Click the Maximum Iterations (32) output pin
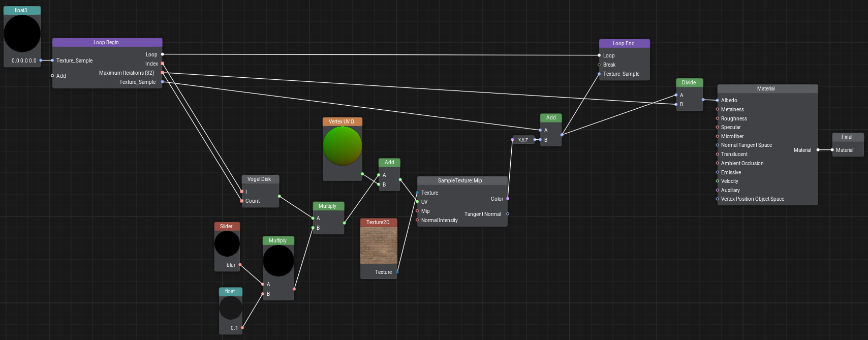The image size is (868, 340). click(x=162, y=73)
